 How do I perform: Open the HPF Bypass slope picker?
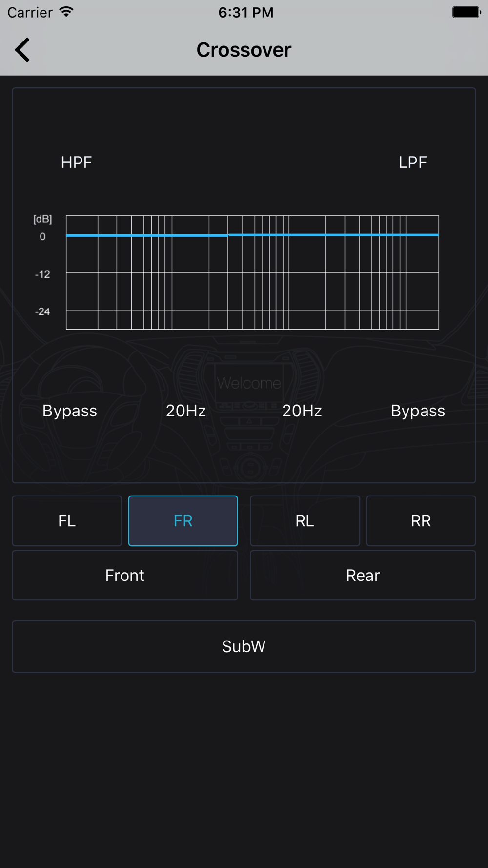pos(70,411)
